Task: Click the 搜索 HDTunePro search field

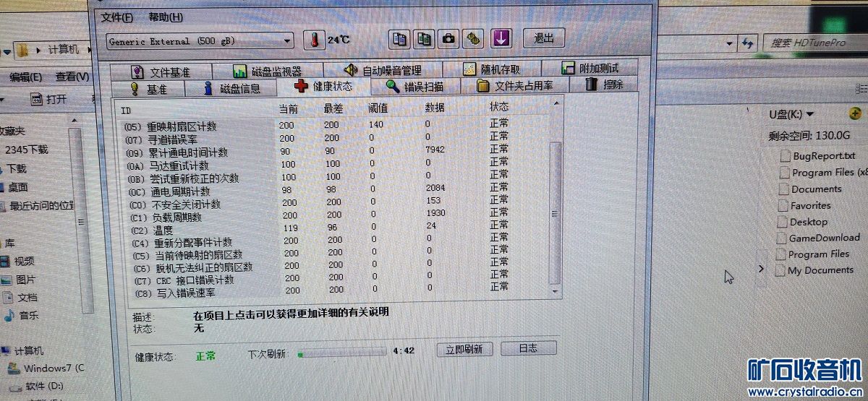Action: tap(816, 43)
